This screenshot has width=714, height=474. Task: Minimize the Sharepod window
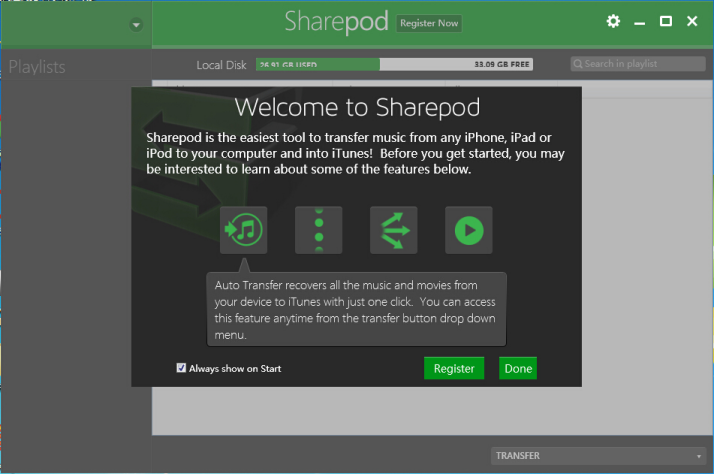(639, 22)
